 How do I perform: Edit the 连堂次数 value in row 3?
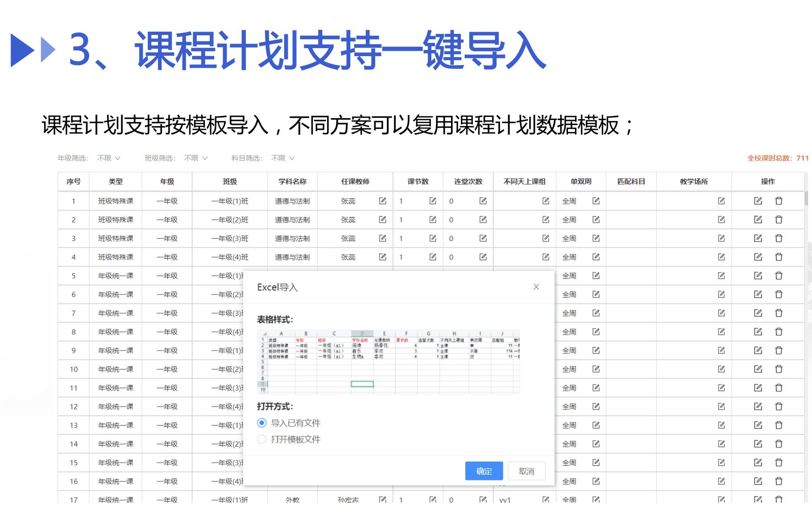(482, 238)
